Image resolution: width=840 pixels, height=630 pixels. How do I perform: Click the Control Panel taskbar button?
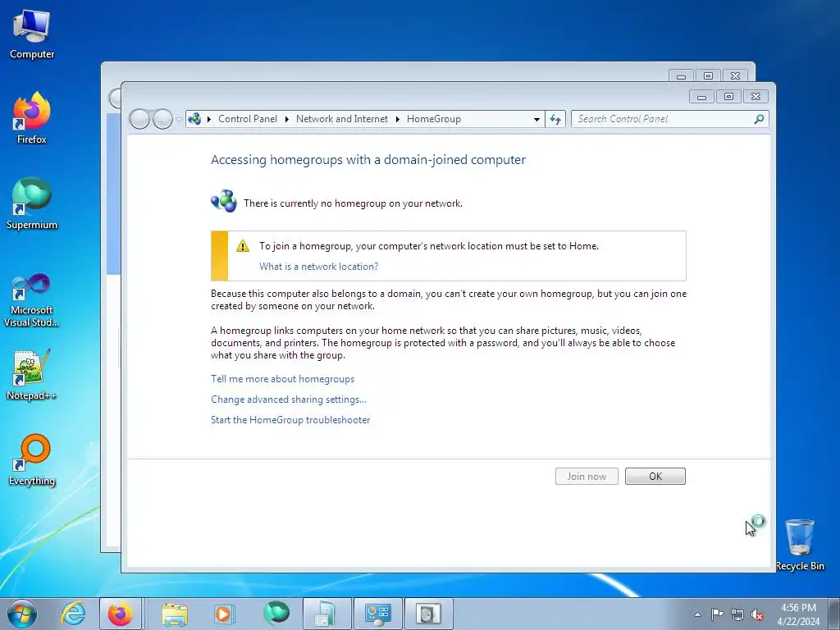(377, 614)
